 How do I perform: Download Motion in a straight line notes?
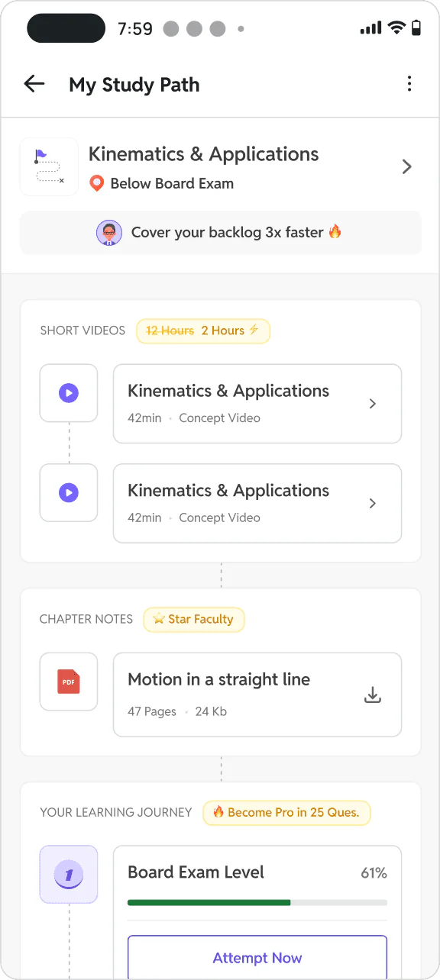373,695
